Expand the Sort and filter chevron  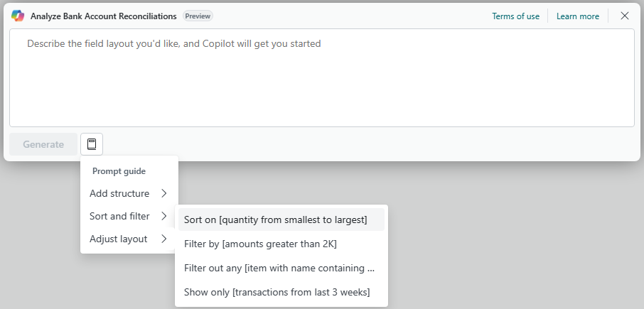164,216
